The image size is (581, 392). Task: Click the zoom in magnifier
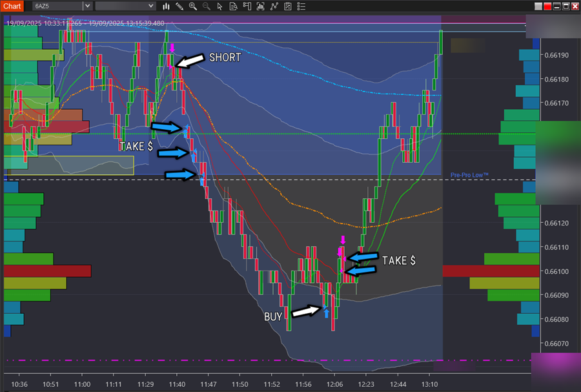[192, 6]
